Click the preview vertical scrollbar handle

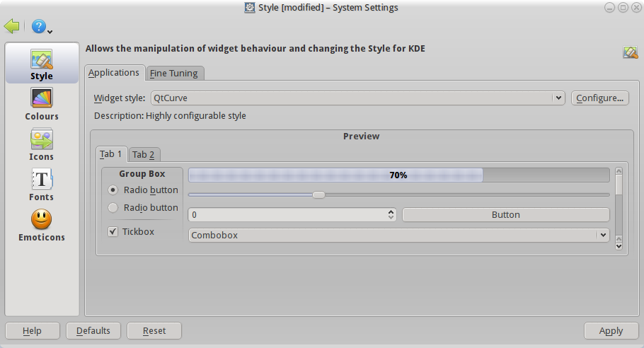[619, 185]
